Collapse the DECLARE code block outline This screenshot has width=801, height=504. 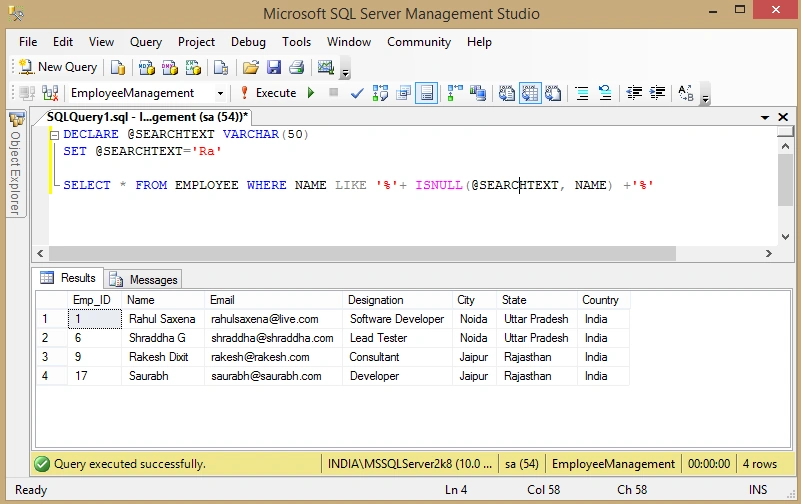(54, 135)
